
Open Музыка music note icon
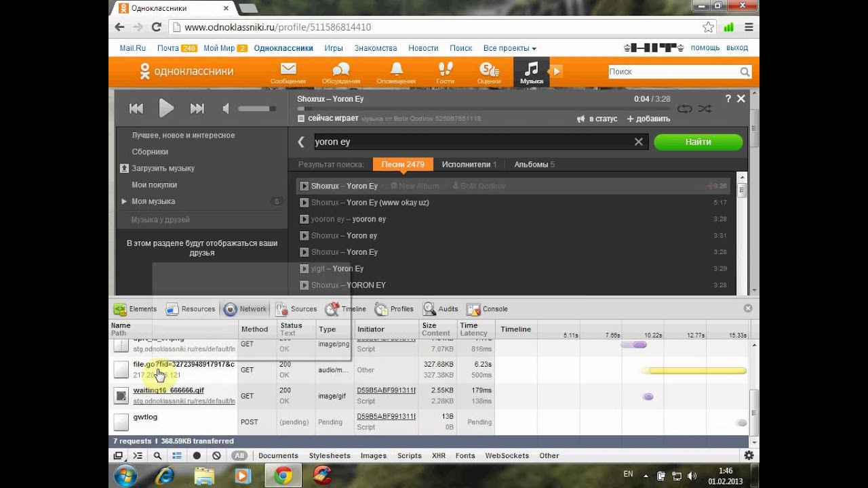(x=532, y=72)
